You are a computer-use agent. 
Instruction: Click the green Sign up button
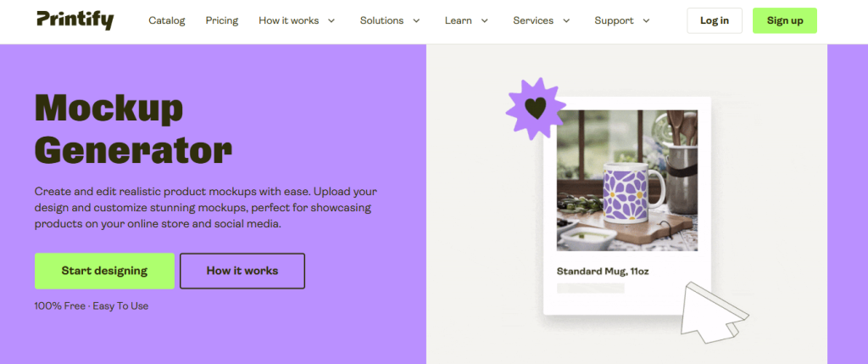coord(784,20)
